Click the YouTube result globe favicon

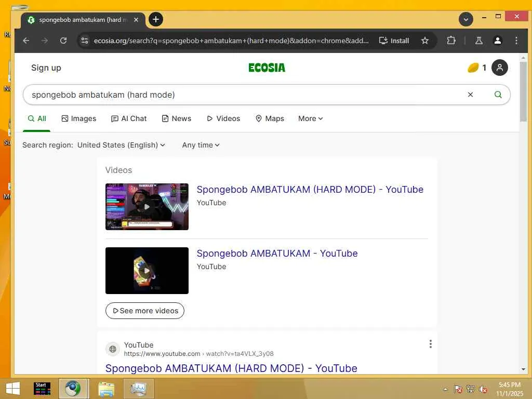click(113, 349)
